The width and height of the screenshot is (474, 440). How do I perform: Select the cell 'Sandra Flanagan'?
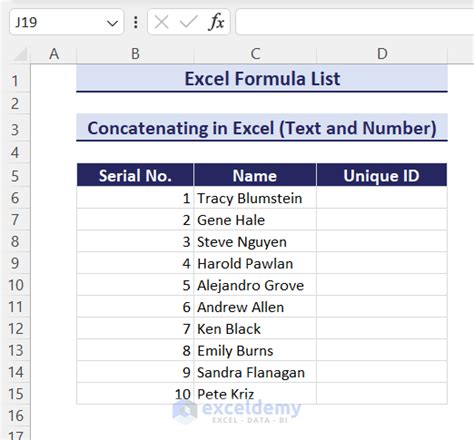tap(255, 372)
